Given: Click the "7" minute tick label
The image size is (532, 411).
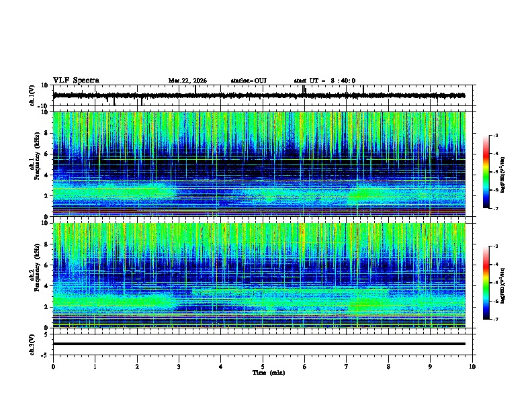Looking at the screenshot, I should coord(347,367).
